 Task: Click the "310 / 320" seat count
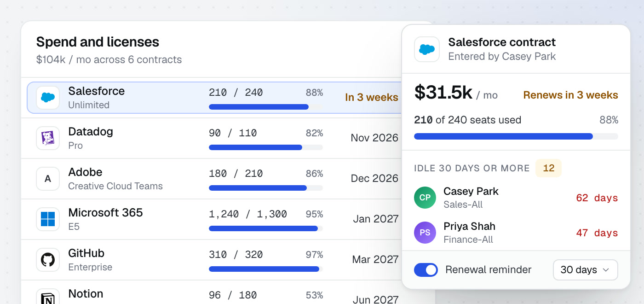pos(236,255)
